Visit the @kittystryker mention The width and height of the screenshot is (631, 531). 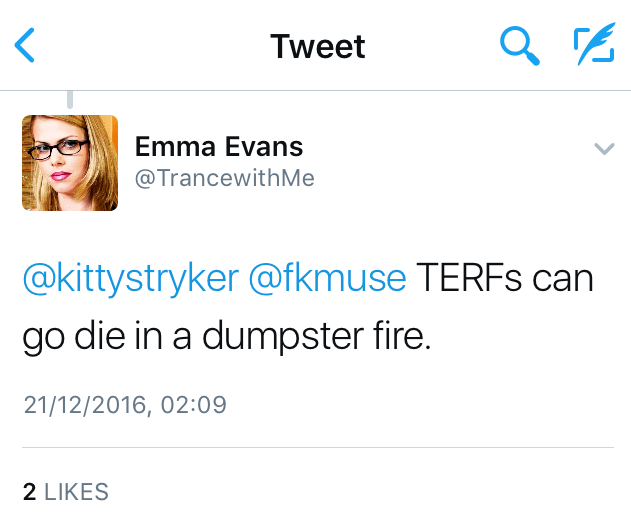click(128, 279)
